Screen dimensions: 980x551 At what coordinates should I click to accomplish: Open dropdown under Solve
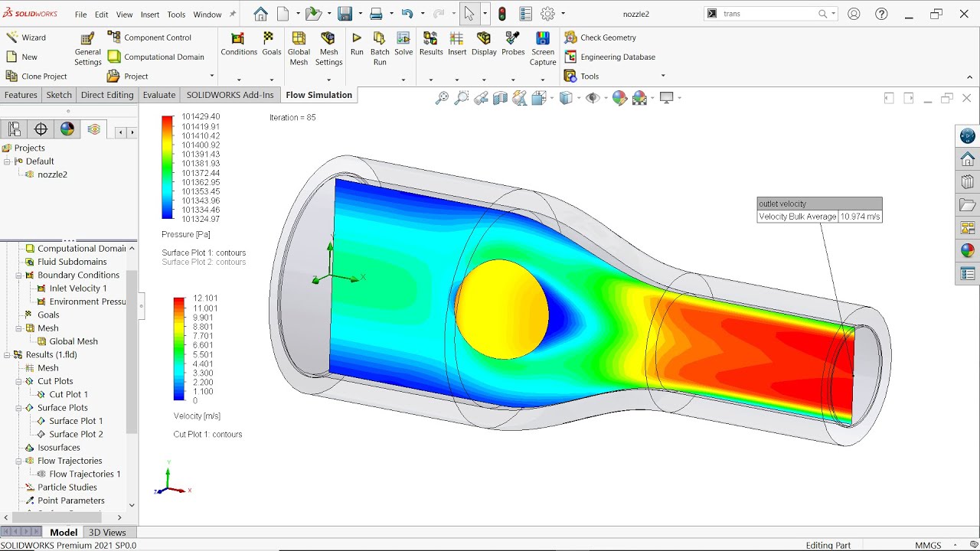click(x=403, y=80)
